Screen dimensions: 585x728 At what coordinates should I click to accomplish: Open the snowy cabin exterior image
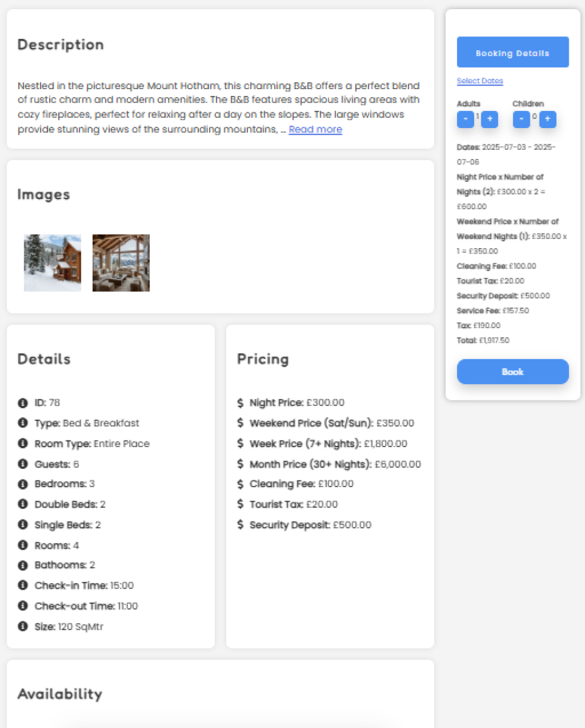(52, 263)
